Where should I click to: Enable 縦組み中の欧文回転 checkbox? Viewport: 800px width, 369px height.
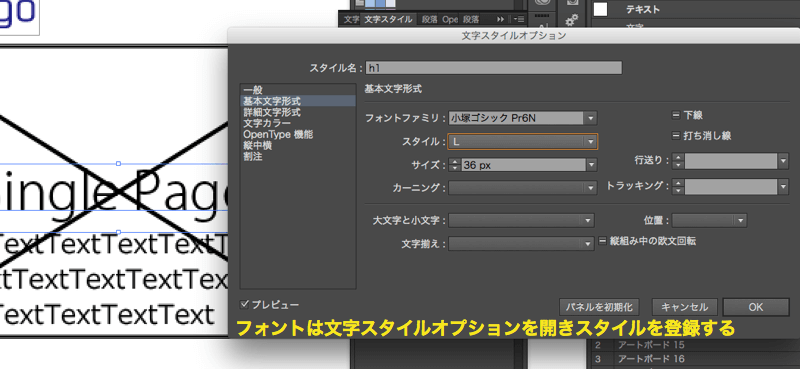point(603,241)
